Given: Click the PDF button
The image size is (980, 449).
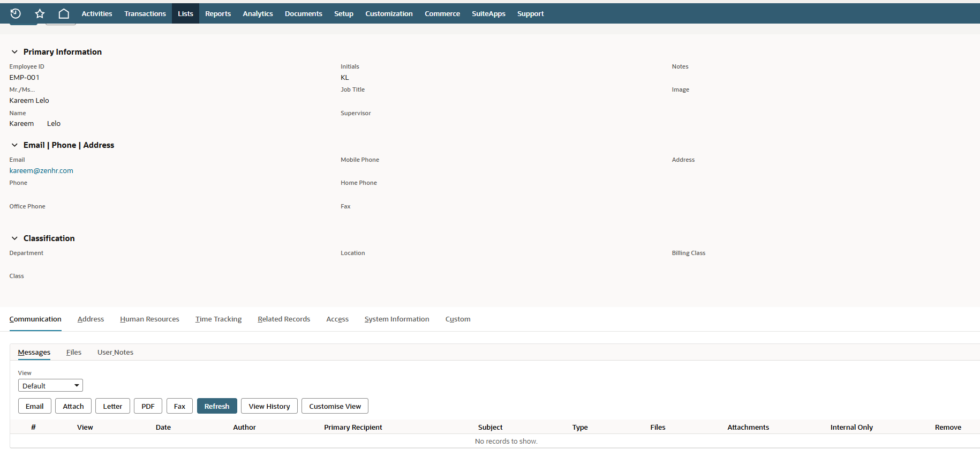Looking at the screenshot, I should tap(148, 406).
